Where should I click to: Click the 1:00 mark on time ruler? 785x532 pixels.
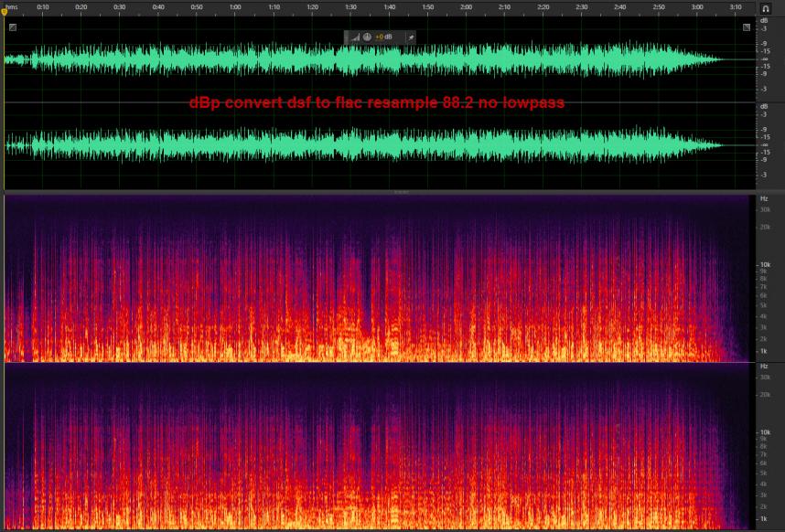coord(235,7)
